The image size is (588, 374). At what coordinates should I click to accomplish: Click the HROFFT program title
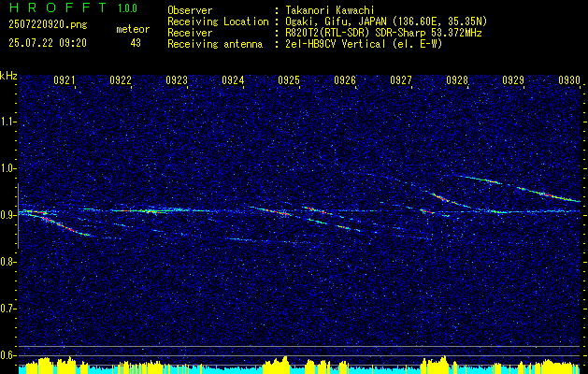coord(58,7)
